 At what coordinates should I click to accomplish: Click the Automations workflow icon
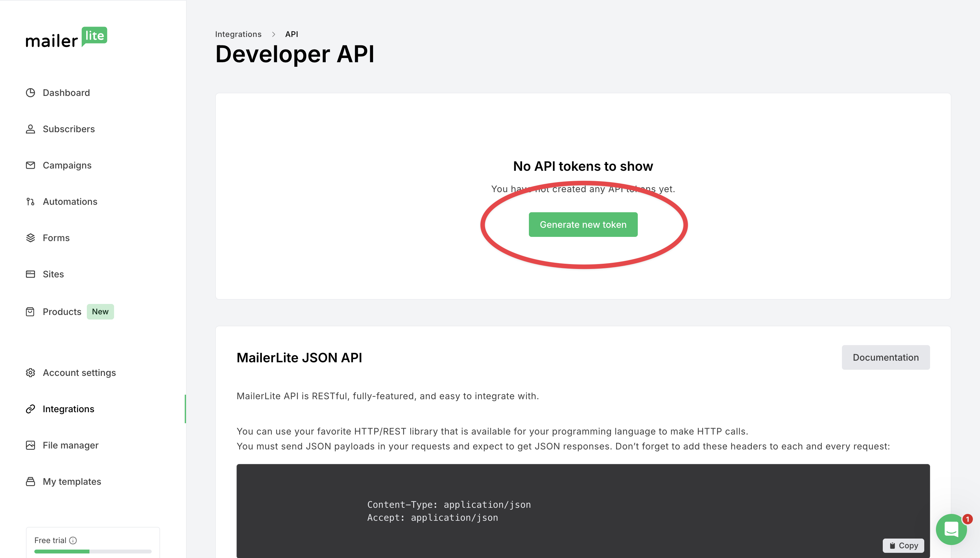tap(30, 202)
